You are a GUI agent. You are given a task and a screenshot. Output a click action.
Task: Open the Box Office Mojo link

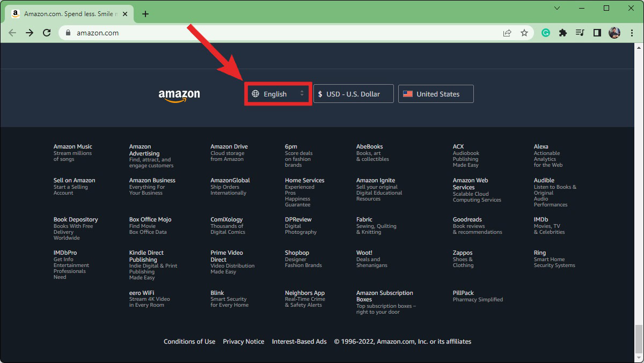pos(150,219)
